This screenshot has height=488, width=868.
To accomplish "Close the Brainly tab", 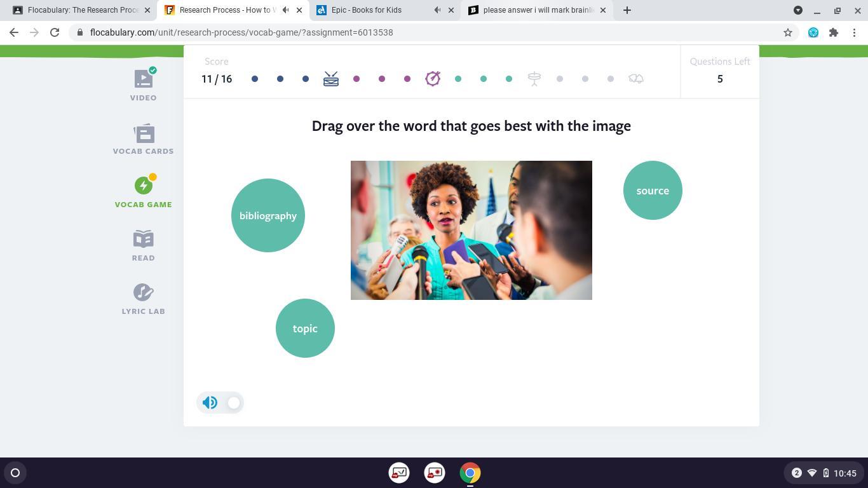I will [603, 10].
